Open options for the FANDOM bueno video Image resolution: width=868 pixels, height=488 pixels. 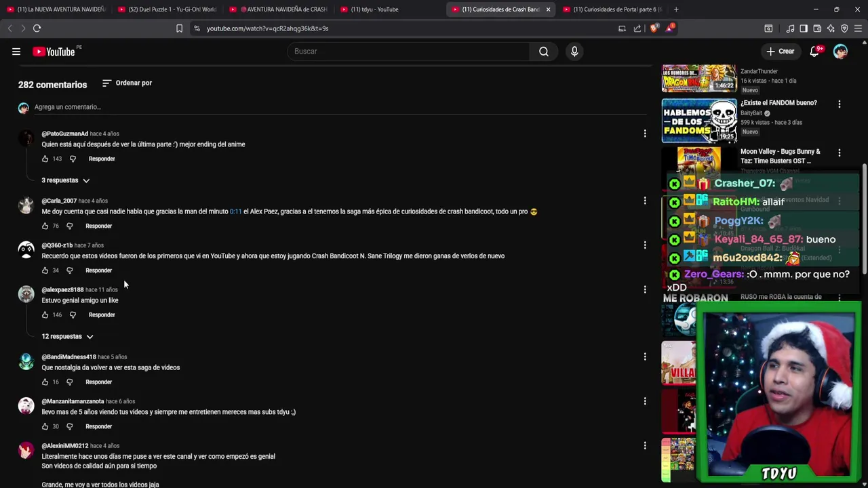tap(840, 104)
